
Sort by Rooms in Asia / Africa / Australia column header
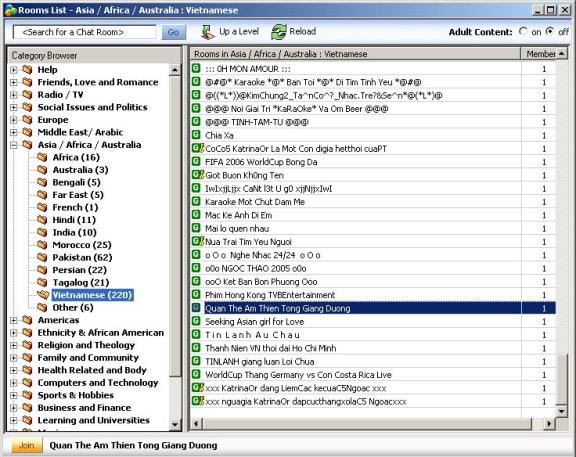point(355,54)
